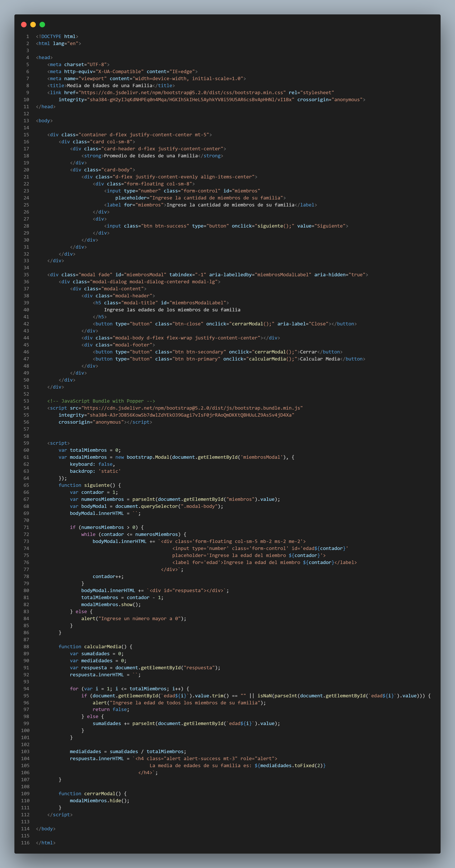This screenshot has height=868, width=455.
Task: Click the 'keyboard: false,' line
Action: (x=92, y=464)
